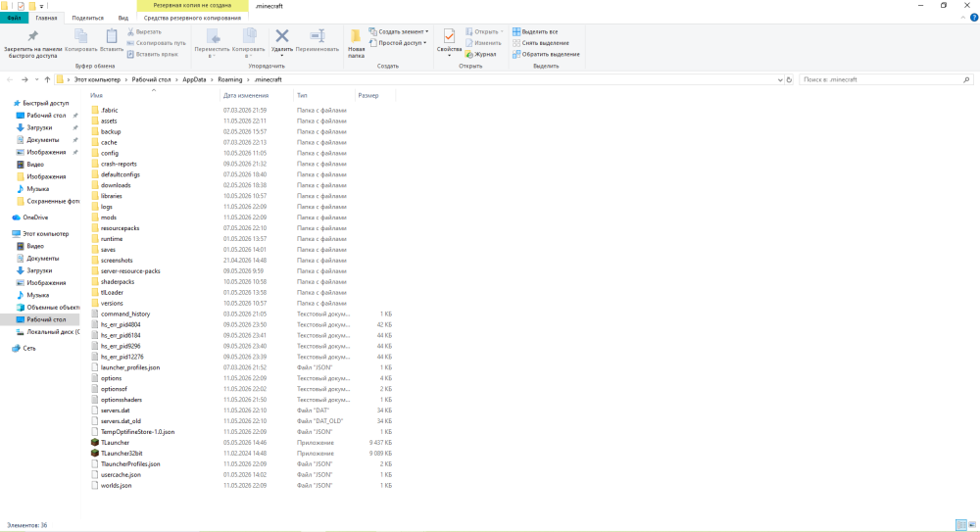Click Вставить ярлык in the ribbon
This screenshot has height=532, width=980.
tap(153, 55)
